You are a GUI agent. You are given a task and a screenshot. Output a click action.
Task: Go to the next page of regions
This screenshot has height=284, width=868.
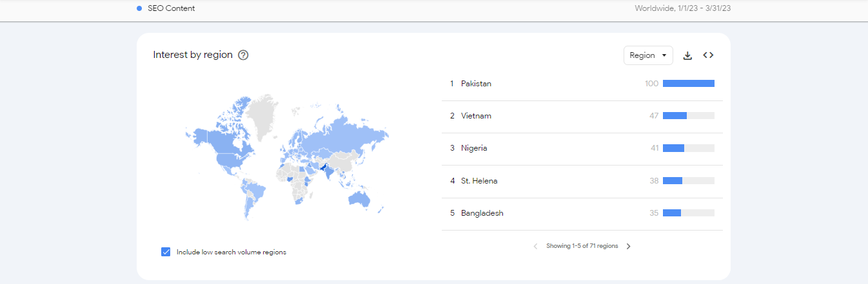(629, 246)
